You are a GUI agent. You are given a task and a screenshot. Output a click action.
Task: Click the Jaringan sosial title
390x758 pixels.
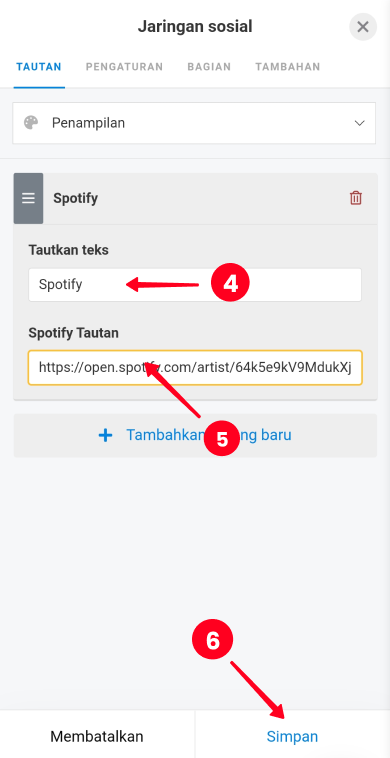[x=195, y=27]
